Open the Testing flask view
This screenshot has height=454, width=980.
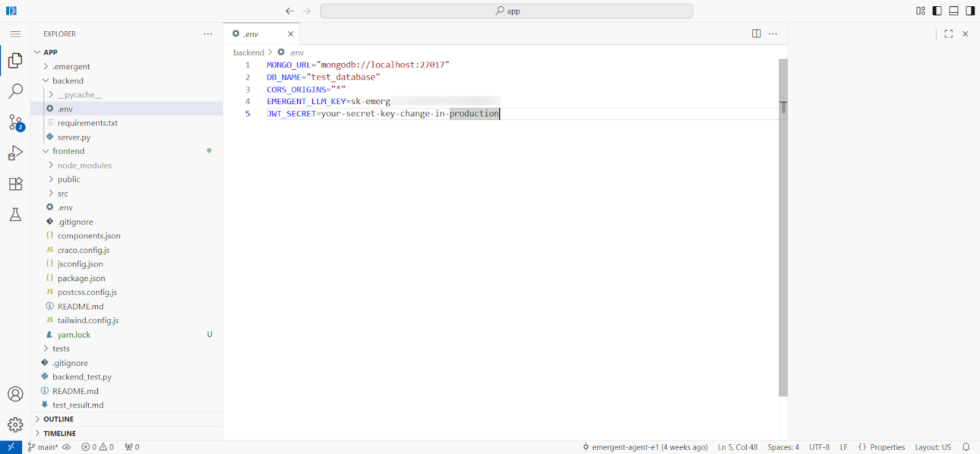15,214
